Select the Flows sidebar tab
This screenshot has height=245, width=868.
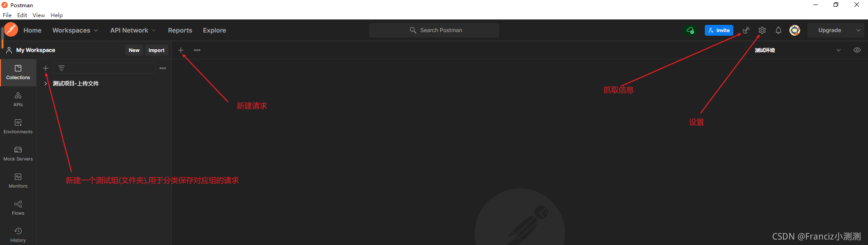click(18, 208)
